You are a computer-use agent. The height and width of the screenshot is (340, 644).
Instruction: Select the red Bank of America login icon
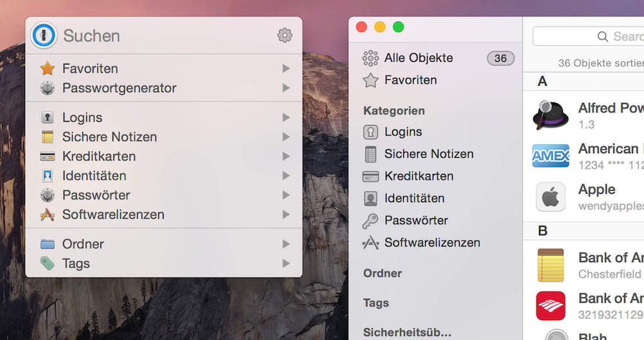click(x=550, y=305)
